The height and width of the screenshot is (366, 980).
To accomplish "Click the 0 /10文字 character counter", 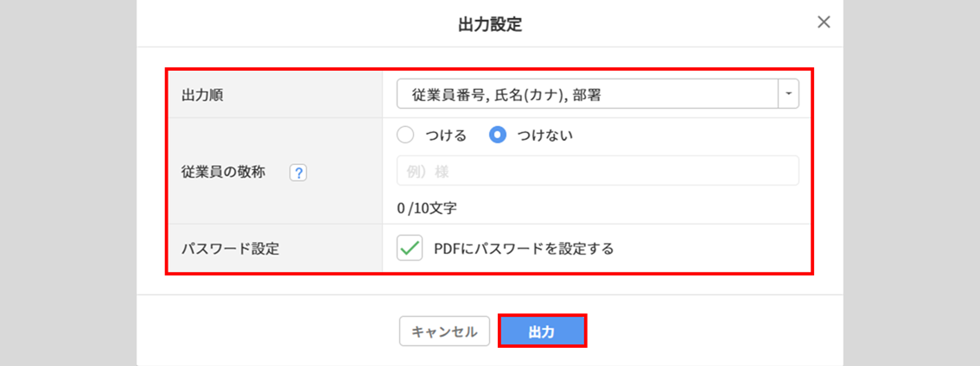I will point(427,208).
